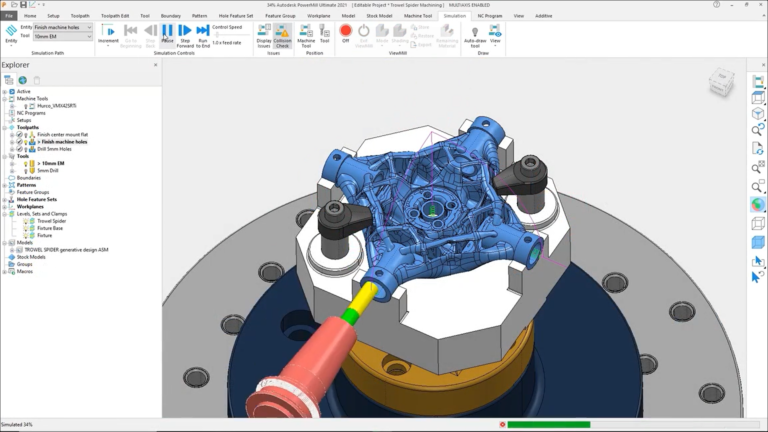Select the Drill 5mm Holes toolpath

54,149
